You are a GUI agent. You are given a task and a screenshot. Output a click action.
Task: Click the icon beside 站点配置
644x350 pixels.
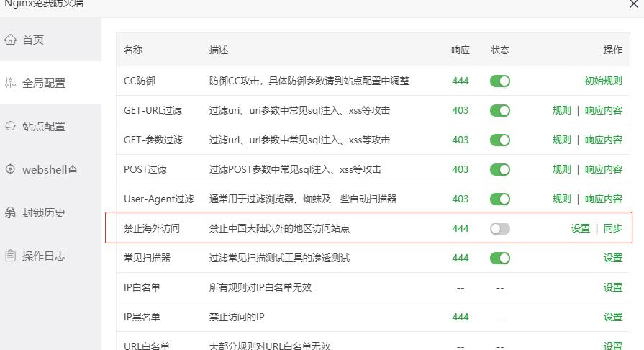pyautogui.click(x=10, y=126)
